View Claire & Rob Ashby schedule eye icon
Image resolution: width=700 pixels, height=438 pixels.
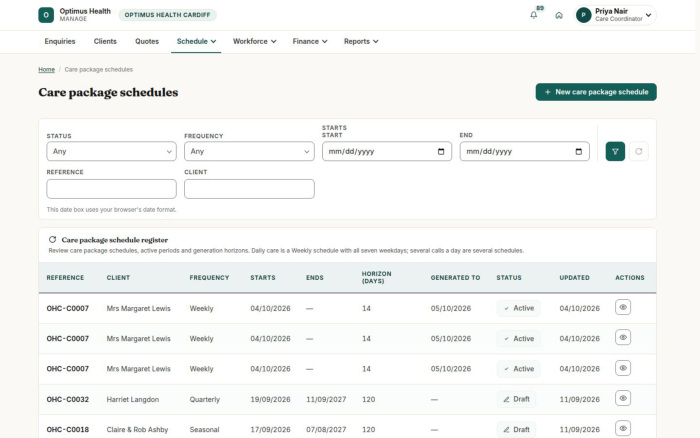click(x=623, y=428)
